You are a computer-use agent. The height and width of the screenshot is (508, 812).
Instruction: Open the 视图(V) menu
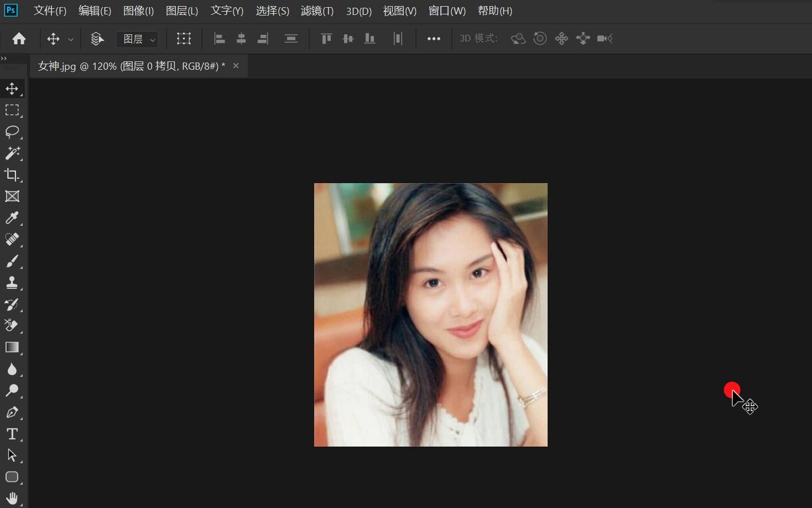(x=400, y=11)
